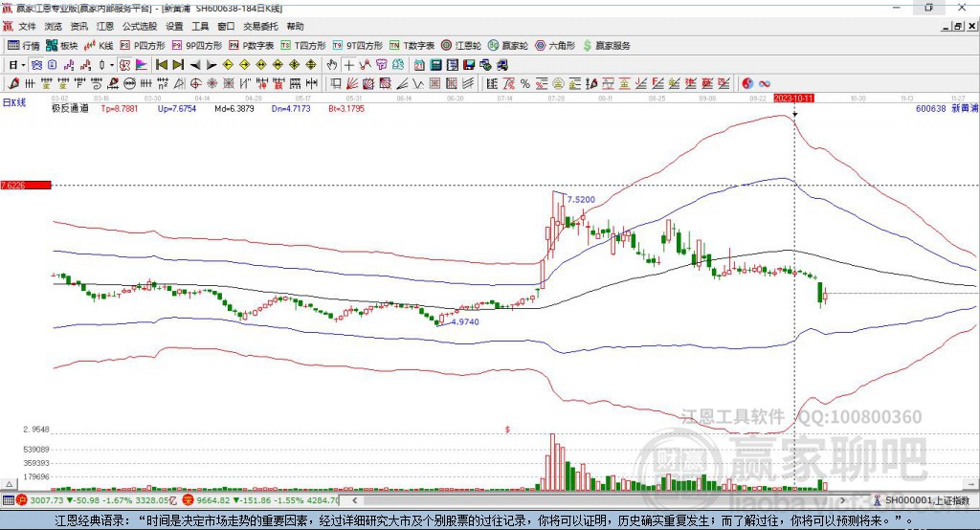Open the 交易委托 menu
The image size is (980, 530).
point(260,26)
